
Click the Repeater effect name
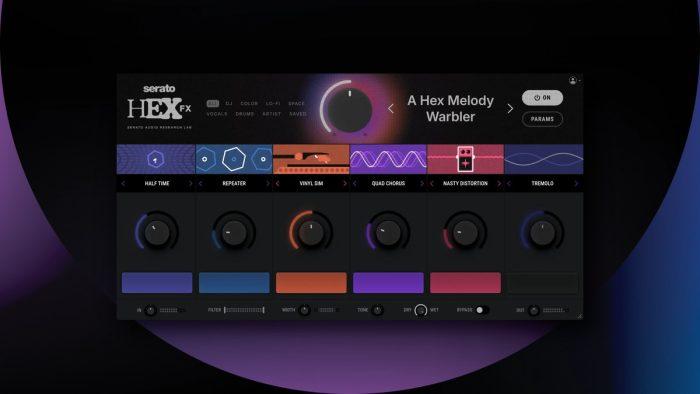point(234,183)
